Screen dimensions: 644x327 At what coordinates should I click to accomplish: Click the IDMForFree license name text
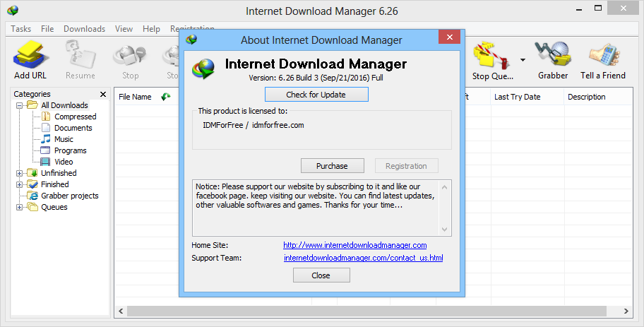click(x=223, y=125)
